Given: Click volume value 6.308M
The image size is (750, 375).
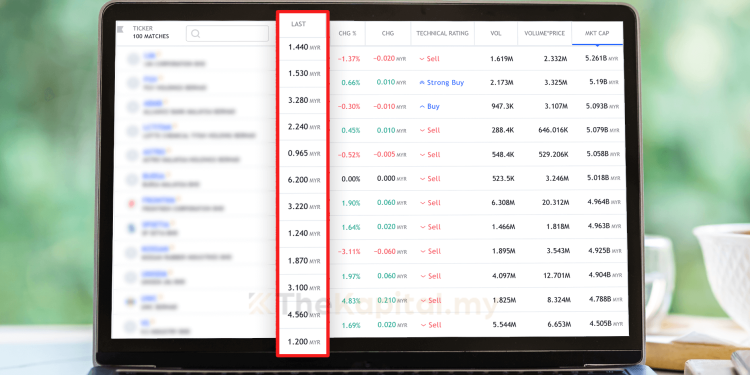Looking at the screenshot, I should (502, 203).
